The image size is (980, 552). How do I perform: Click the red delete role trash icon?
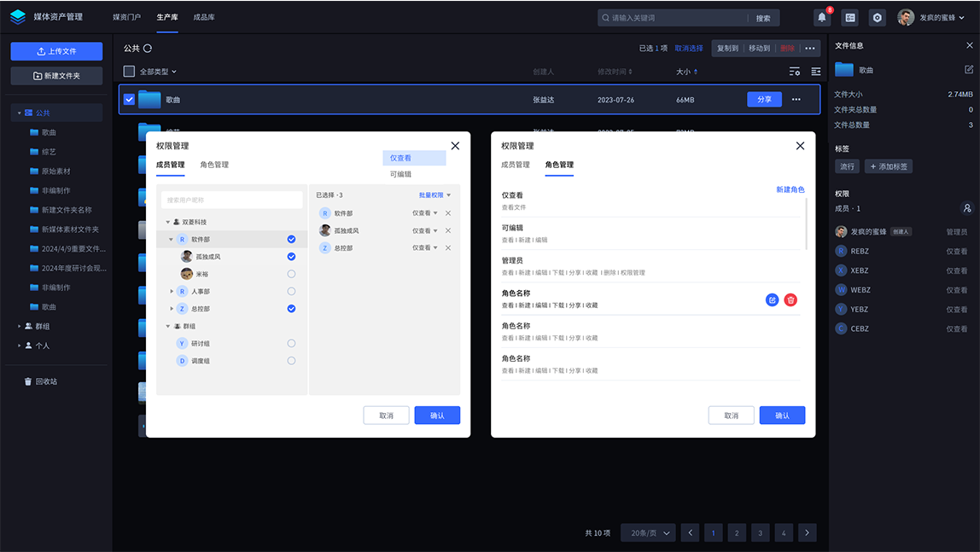790,299
